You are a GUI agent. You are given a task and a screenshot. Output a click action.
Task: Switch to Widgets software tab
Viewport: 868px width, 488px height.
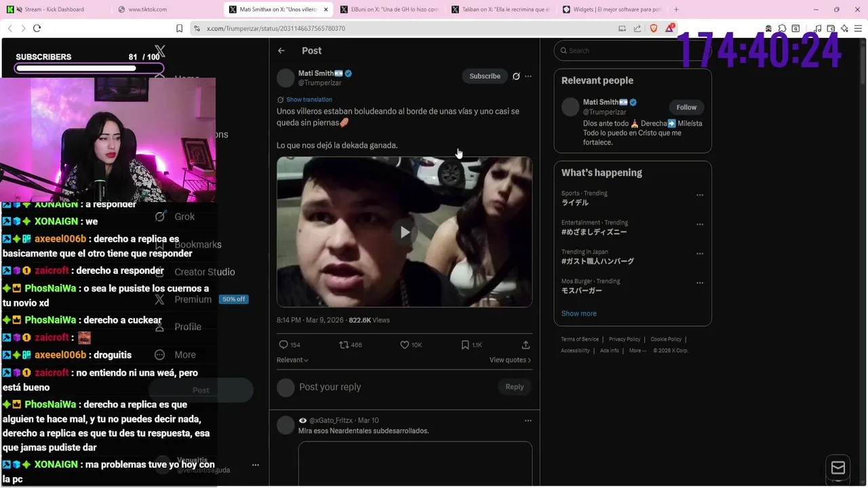click(612, 9)
